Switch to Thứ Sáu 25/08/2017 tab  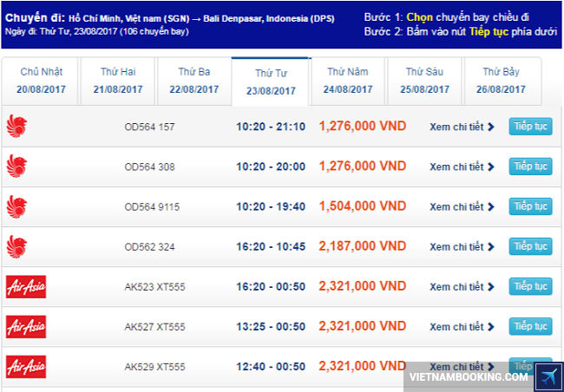point(424,81)
